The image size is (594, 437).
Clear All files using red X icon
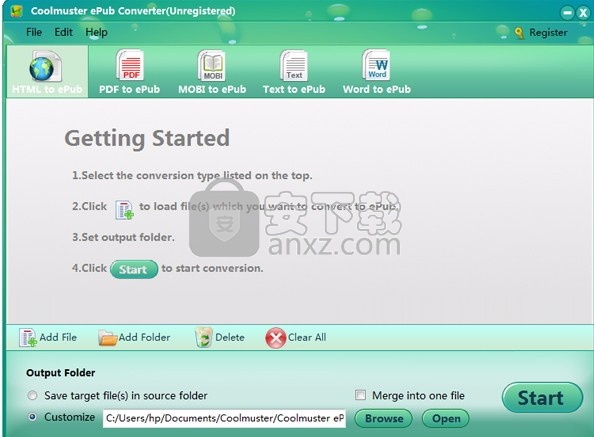tap(275, 338)
